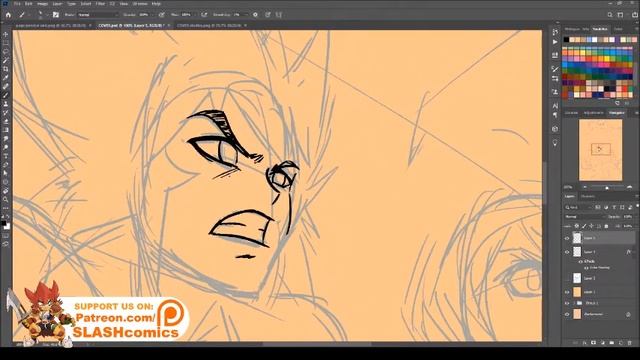The image size is (640, 360).
Task: Select the Eraser tool
Action: click(5, 121)
